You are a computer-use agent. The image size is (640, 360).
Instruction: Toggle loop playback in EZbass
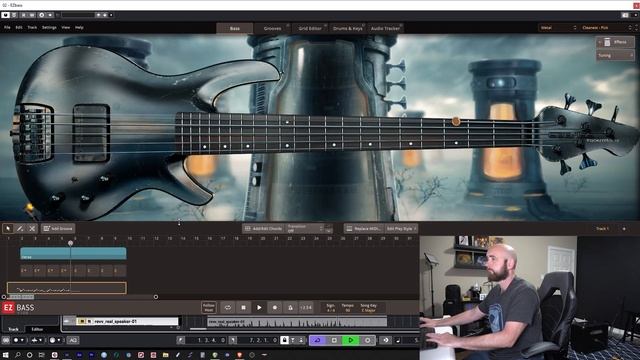point(228,307)
